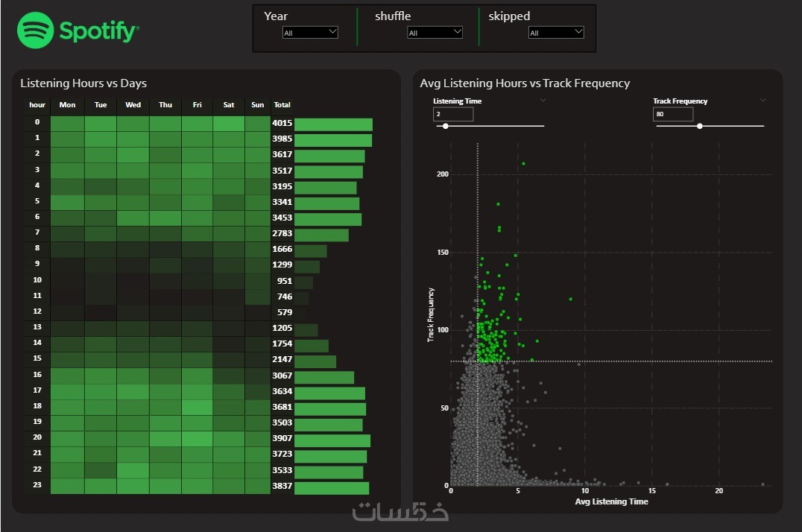The height and width of the screenshot is (532, 802).
Task: Click the Track Frequency slider handle
Action: [699, 126]
